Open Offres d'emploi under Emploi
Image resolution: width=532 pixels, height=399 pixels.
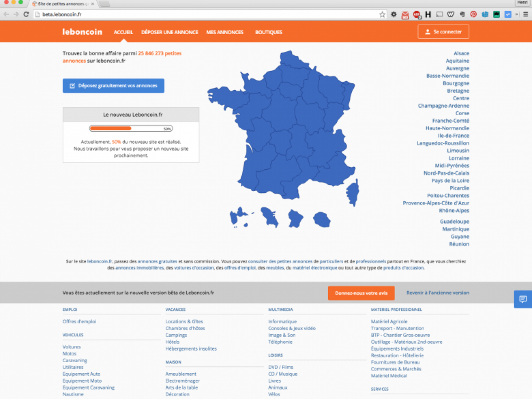[x=79, y=321]
